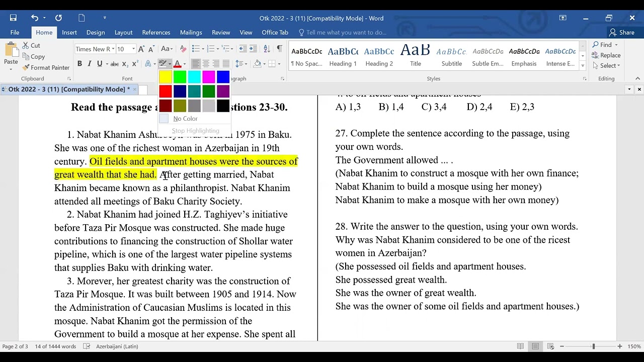The height and width of the screenshot is (362, 644).
Task: Open the File menu tab
Action: (x=15, y=32)
